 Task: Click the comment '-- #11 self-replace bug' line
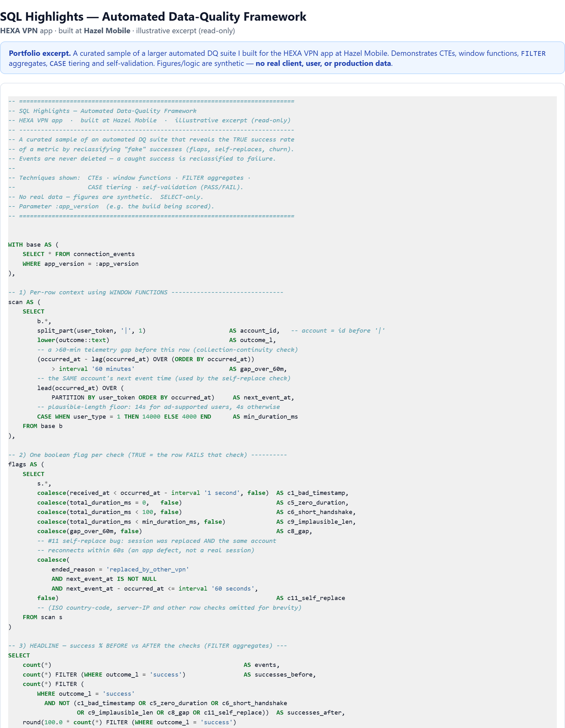pos(157,541)
